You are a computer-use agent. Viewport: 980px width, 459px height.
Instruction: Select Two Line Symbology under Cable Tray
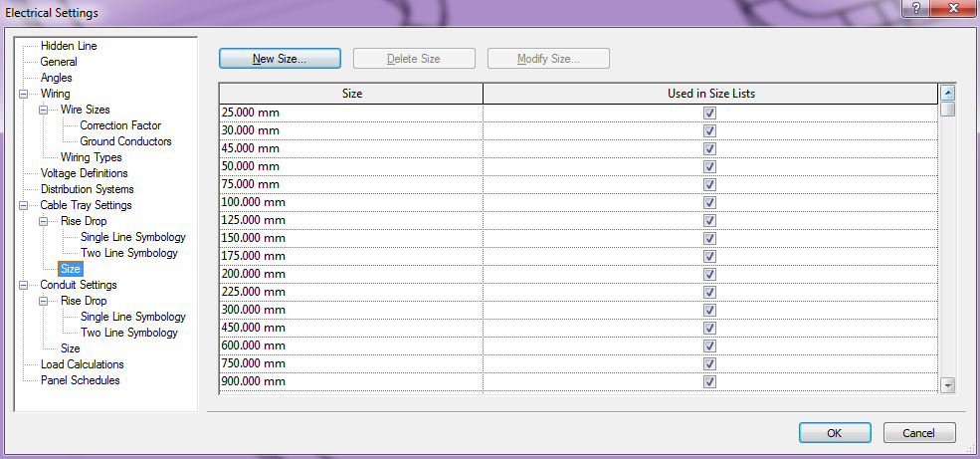(129, 253)
